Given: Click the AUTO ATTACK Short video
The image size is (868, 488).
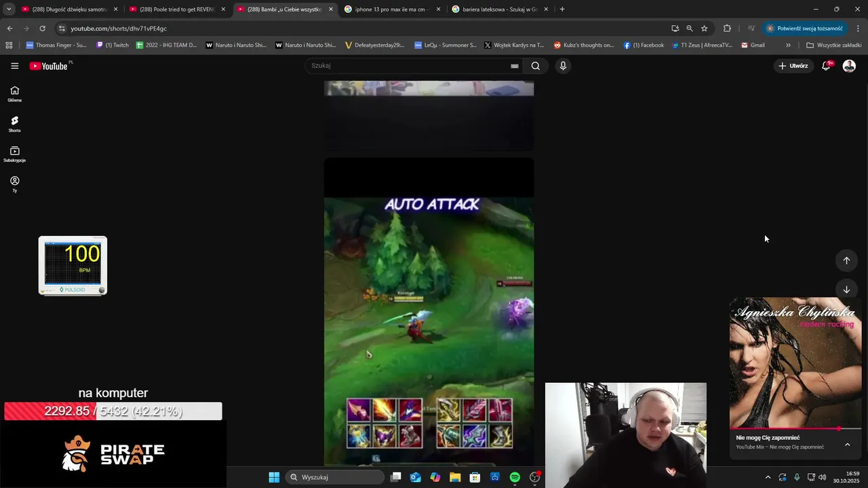Looking at the screenshot, I should (x=429, y=312).
